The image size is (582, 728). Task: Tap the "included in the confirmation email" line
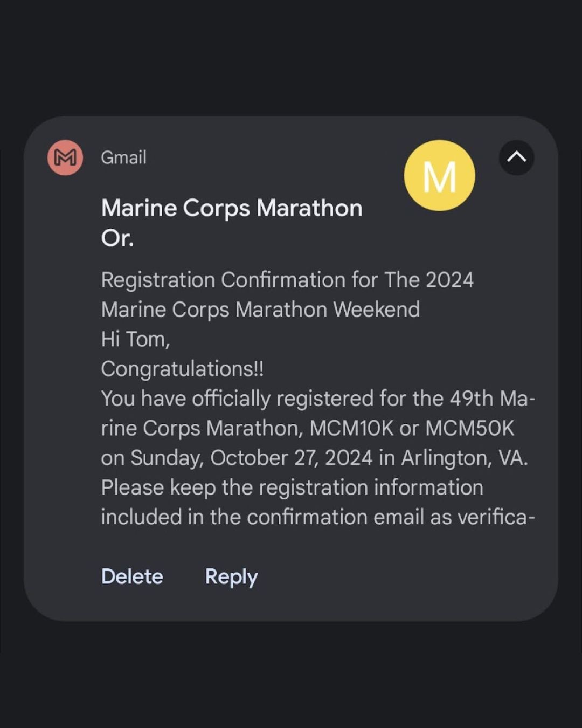(317, 517)
